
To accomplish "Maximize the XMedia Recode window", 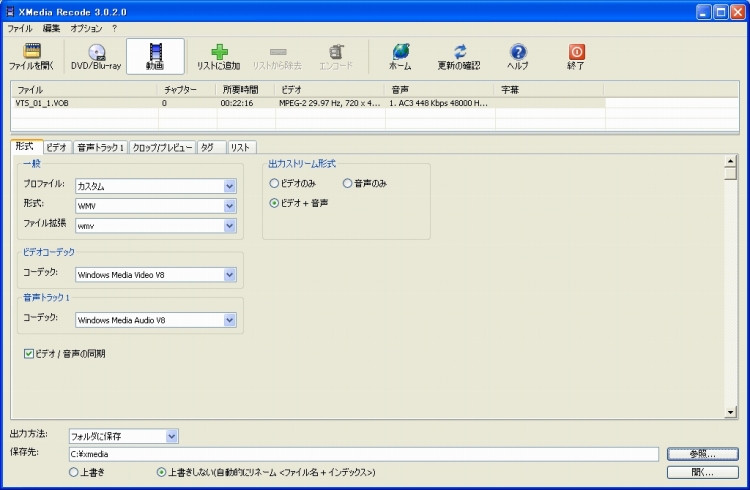I will coord(720,12).
